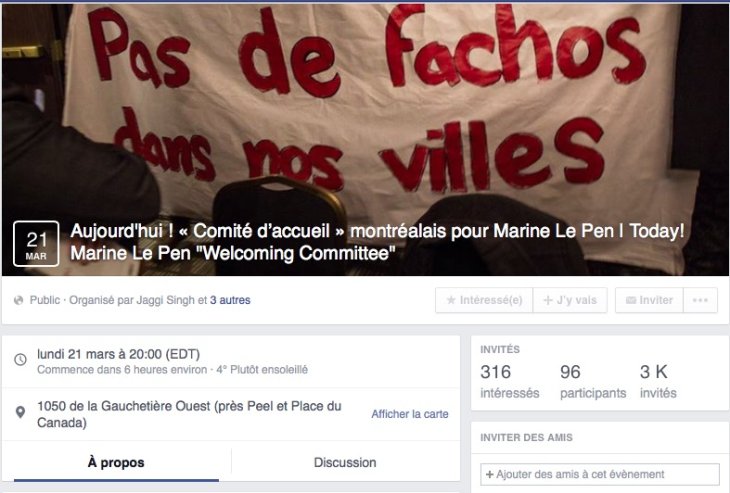Click the plus icon on J'y vais
The image size is (730, 493).
[x=548, y=300]
